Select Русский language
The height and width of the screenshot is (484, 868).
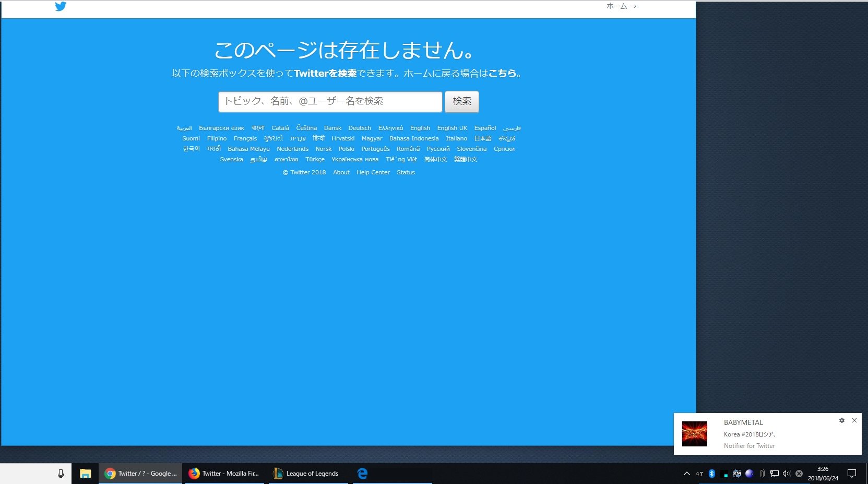(438, 149)
